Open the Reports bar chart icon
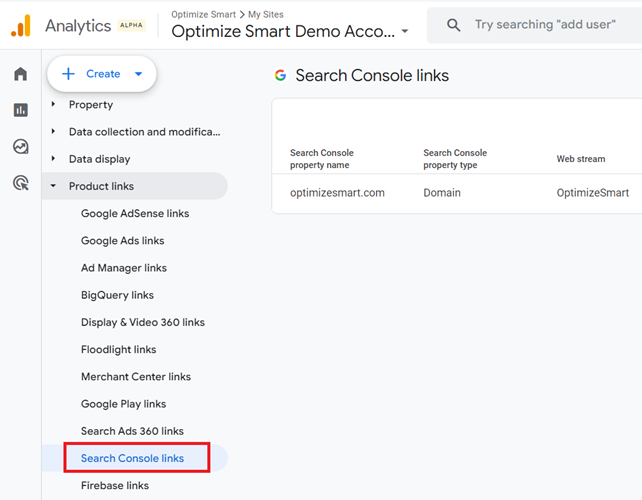This screenshot has height=500, width=642. click(20, 110)
